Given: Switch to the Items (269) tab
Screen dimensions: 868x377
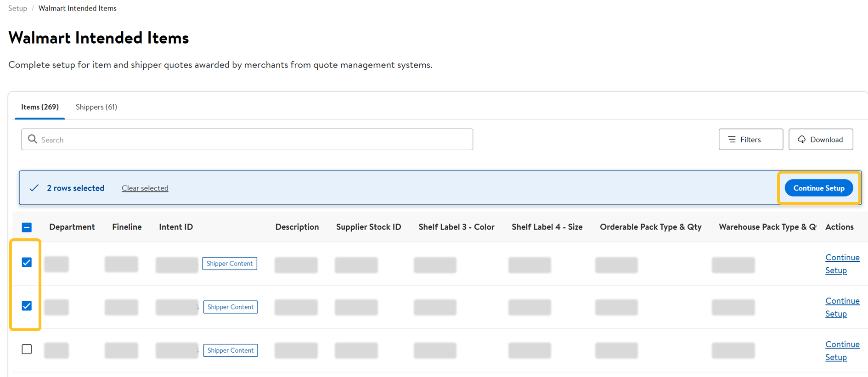Looking at the screenshot, I should point(40,107).
